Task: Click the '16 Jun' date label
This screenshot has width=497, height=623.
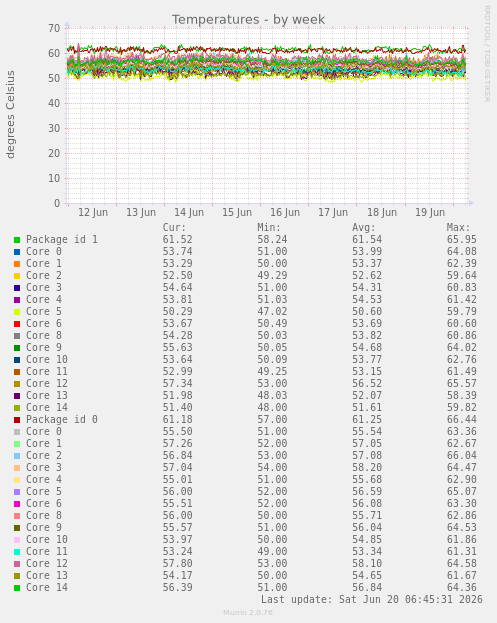Action: click(x=285, y=212)
